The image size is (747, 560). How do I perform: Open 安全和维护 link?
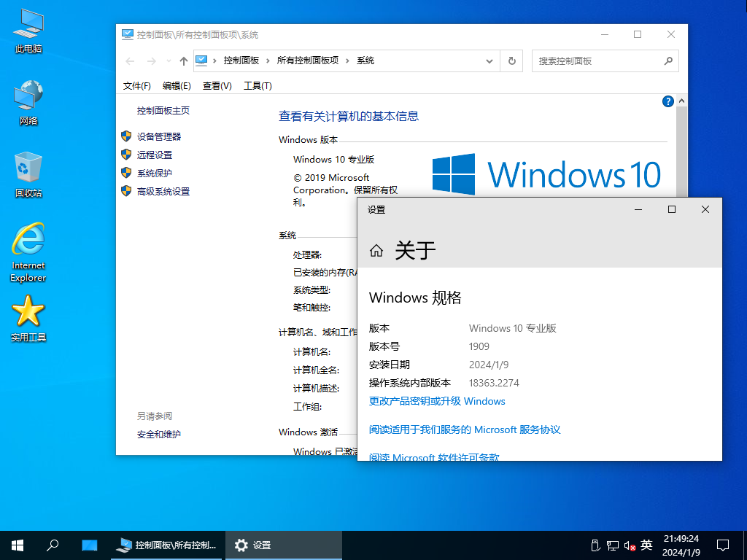(x=158, y=435)
